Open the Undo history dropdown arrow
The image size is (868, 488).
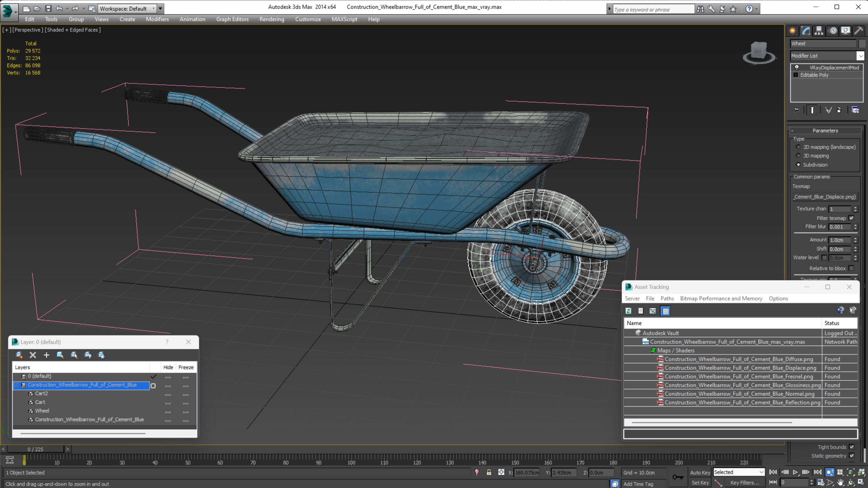click(67, 9)
